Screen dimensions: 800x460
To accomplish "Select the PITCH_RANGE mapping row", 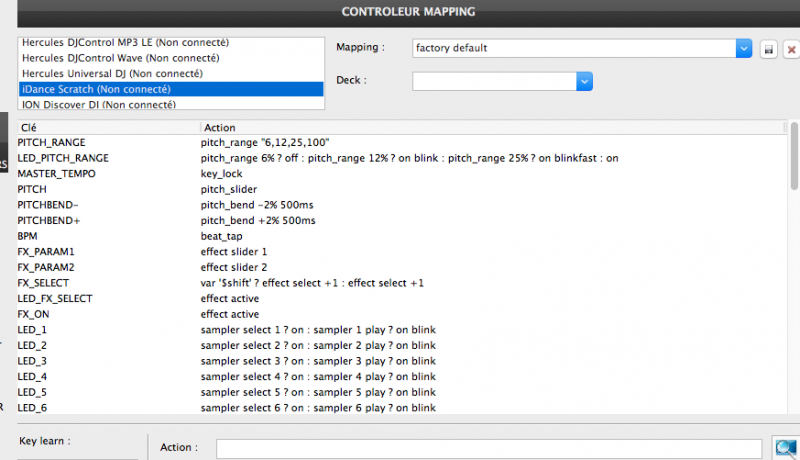I will (300, 143).
